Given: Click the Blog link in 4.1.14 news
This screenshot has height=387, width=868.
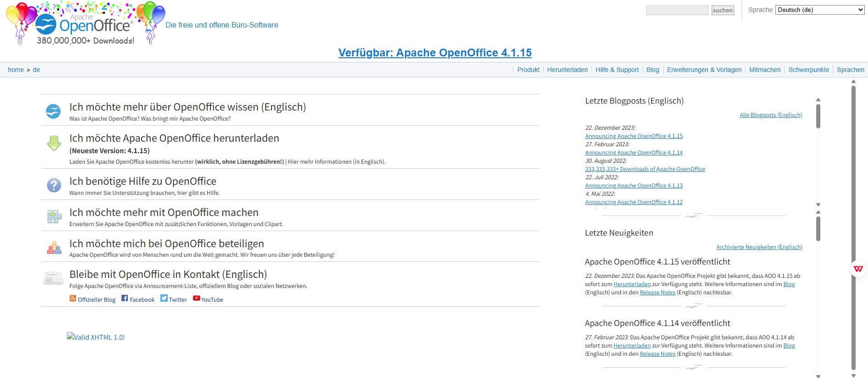Looking at the screenshot, I should tap(789, 346).
